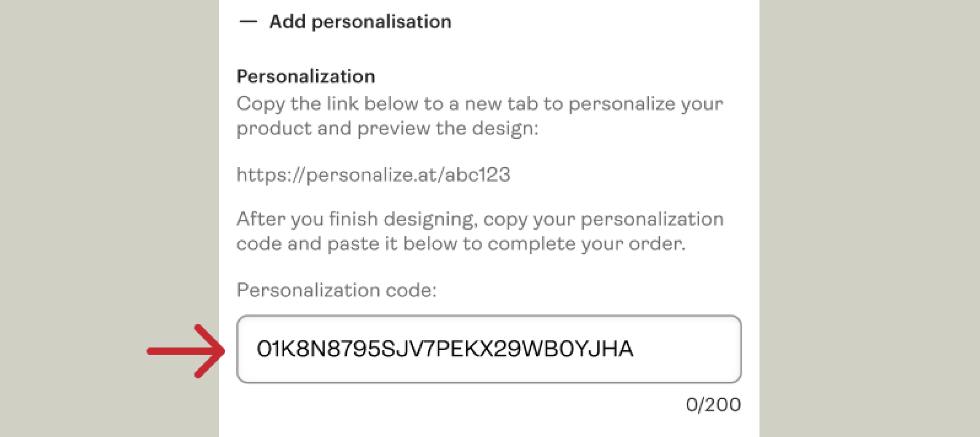Image resolution: width=980 pixels, height=437 pixels.
Task: Click the Personalization heading
Action: click(x=305, y=75)
